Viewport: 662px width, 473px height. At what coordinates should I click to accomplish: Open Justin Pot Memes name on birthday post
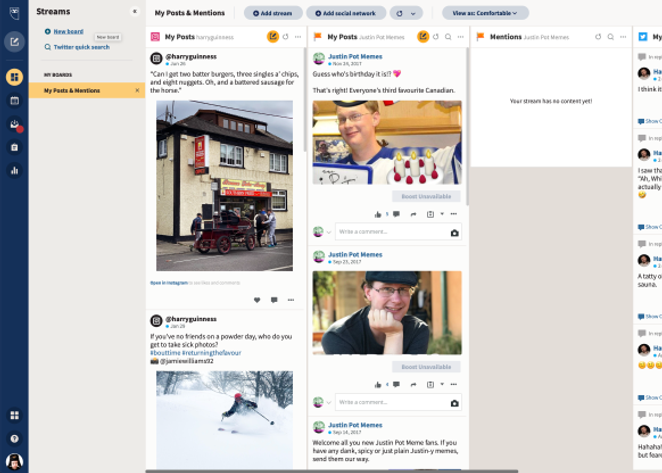click(355, 56)
